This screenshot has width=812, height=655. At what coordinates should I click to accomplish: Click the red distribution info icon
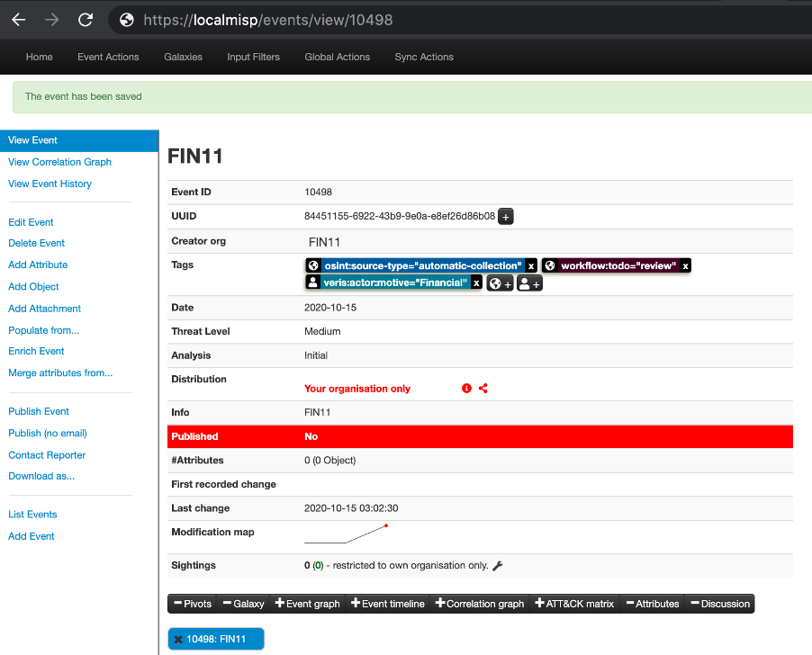tap(466, 389)
